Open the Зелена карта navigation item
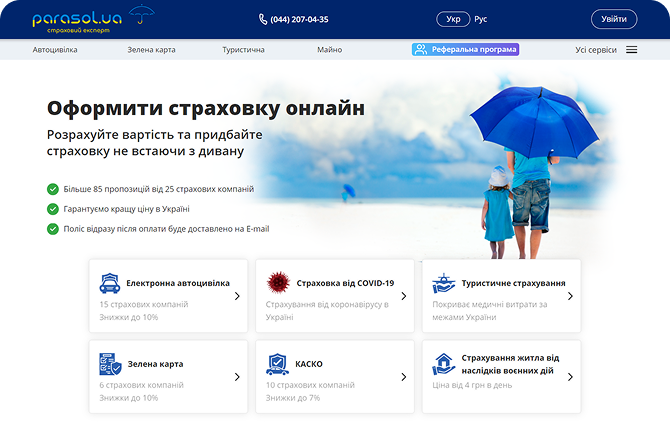Screen dimensions: 670x440 tap(151, 50)
